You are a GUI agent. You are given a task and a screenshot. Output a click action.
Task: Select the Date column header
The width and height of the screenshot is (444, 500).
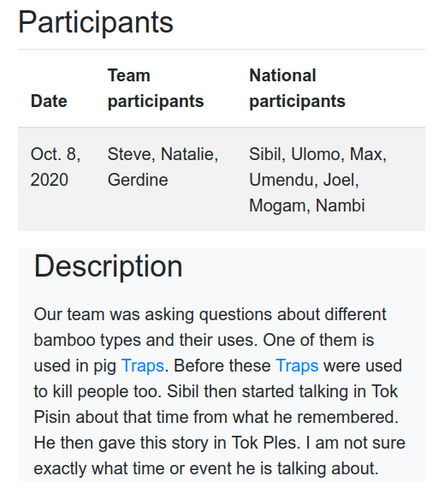pos(49,101)
